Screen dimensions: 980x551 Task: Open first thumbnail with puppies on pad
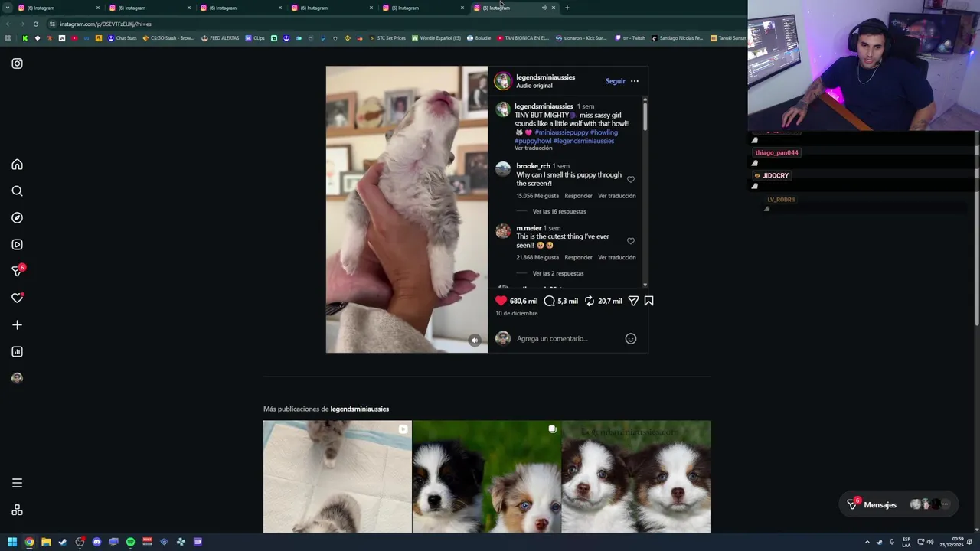[x=338, y=476]
